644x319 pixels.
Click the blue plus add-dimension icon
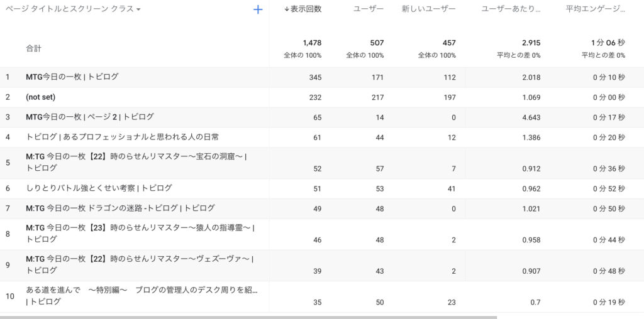pos(257,9)
